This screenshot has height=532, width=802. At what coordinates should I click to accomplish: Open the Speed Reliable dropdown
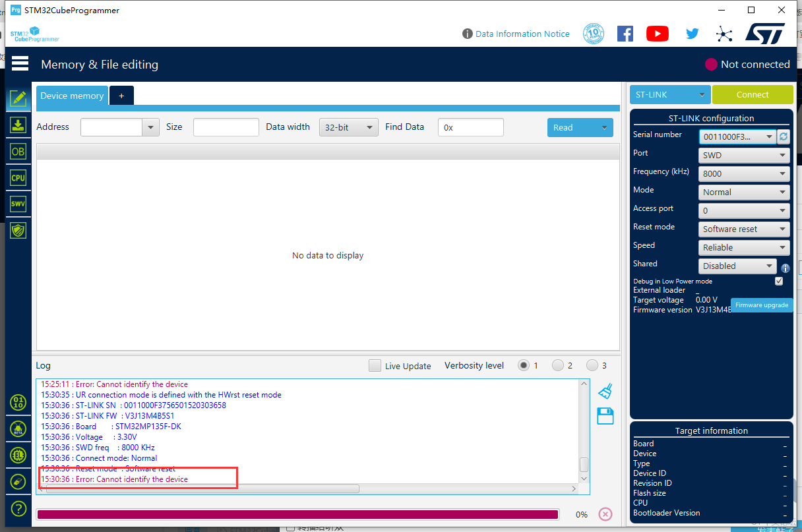point(744,248)
